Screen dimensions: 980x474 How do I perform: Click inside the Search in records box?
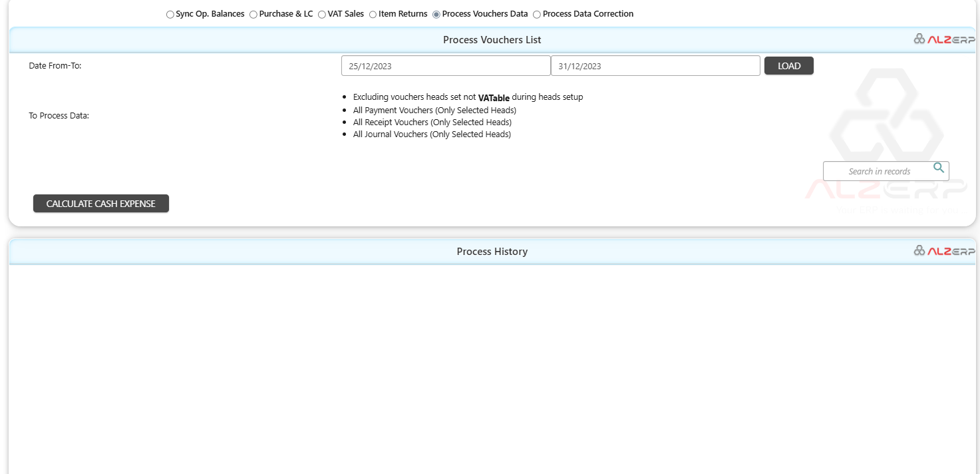coord(878,170)
